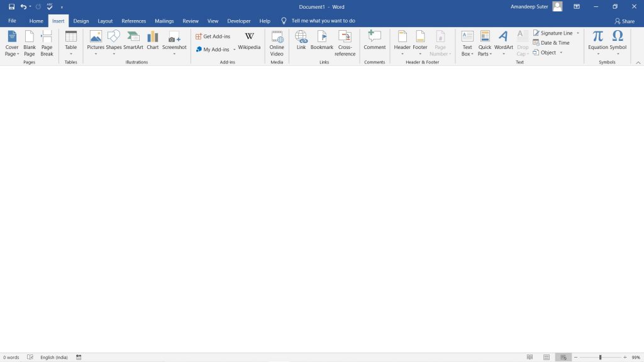Insert SmartArt graphic
Image resolution: width=644 pixels, height=362 pixels.
point(133,40)
